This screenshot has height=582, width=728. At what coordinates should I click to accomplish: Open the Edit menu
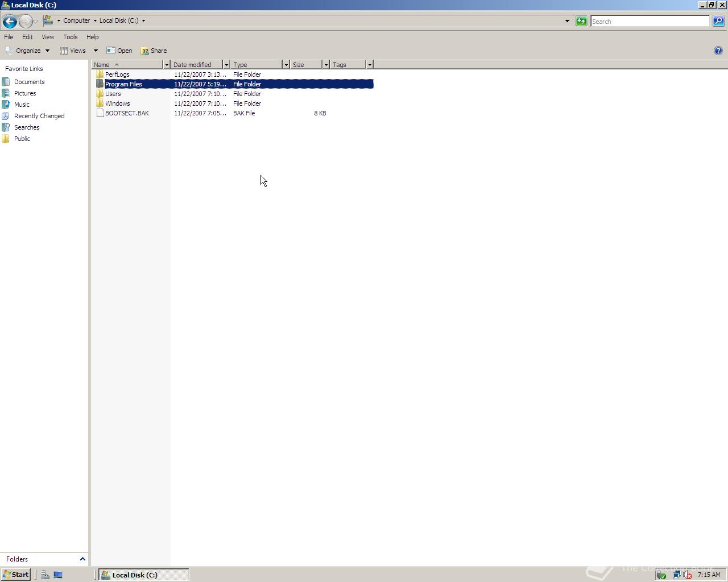[27, 37]
